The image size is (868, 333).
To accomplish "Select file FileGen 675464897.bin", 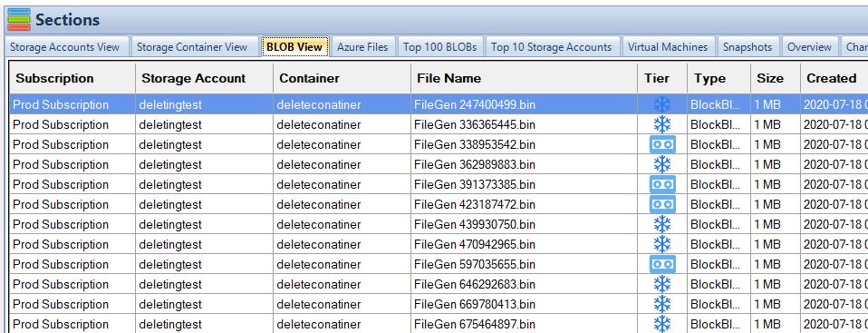I will [x=475, y=324].
